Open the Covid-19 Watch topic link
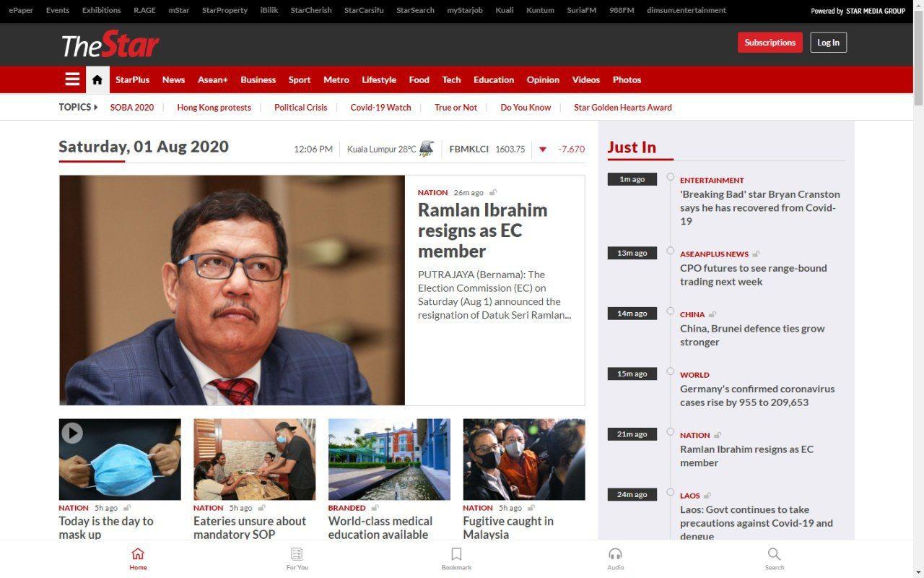Image resolution: width=924 pixels, height=578 pixels. [x=380, y=107]
